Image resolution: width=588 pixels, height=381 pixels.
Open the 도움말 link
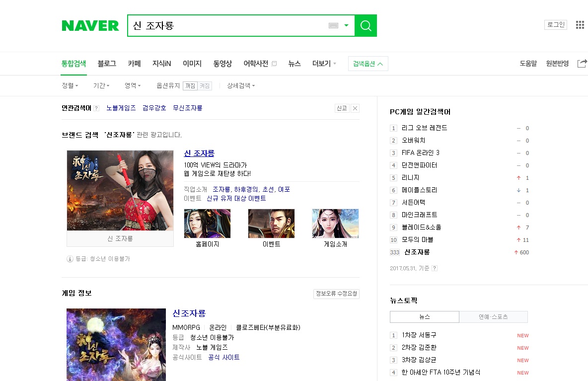528,64
